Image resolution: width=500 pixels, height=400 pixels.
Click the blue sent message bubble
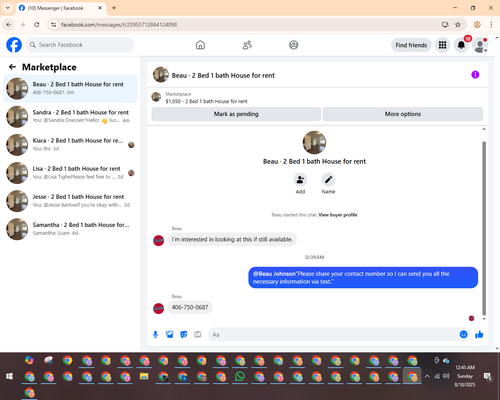coord(363,277)
